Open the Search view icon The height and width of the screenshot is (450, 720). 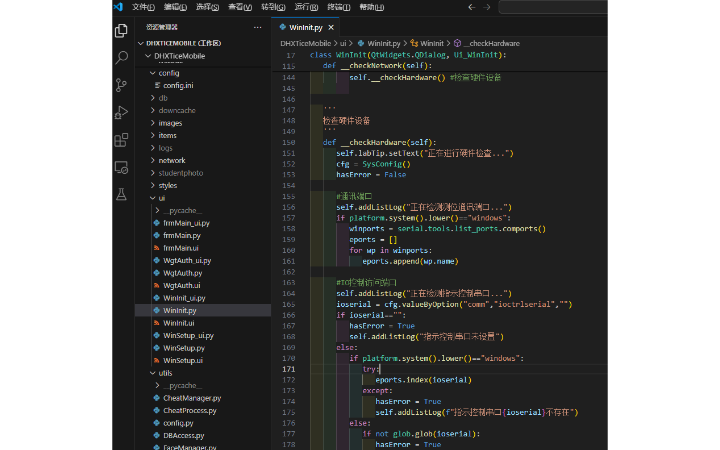(x=121, y=58)
